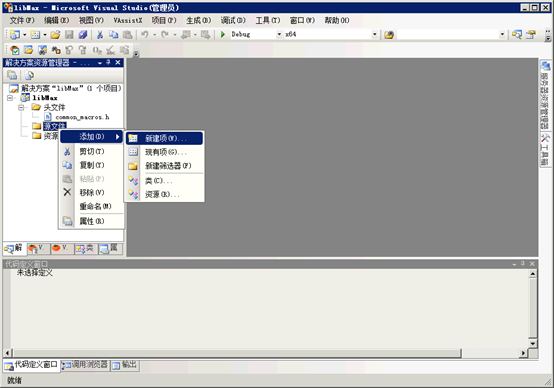Click Solution Explorer show all files icon

point(29,75)
